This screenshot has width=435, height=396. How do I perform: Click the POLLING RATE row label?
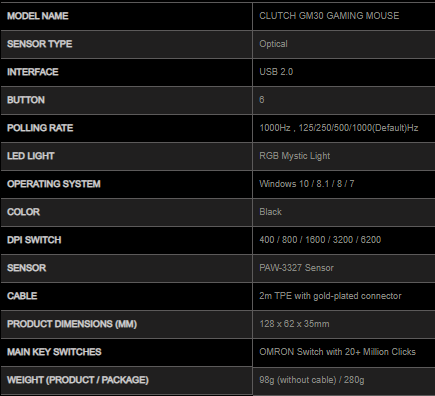coord(40,128)
